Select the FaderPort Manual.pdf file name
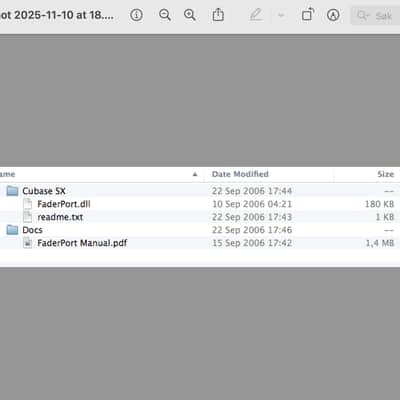Screen dimensions: 400x400 tap(82, 243)
